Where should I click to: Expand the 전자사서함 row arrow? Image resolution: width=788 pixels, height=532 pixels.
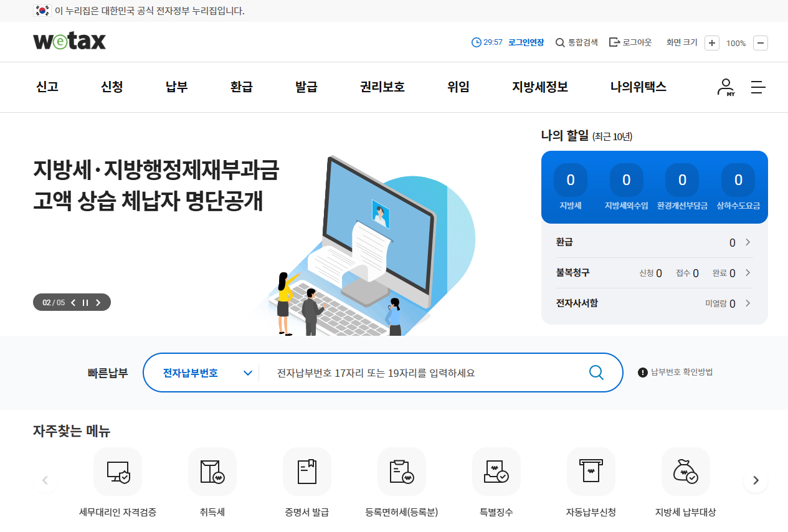pos(748,303)
